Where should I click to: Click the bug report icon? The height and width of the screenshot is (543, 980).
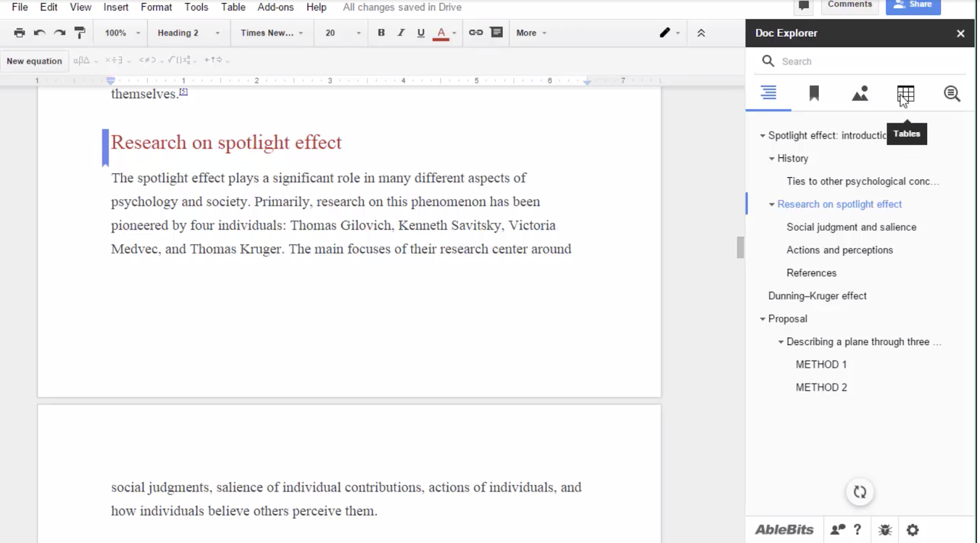885,530
